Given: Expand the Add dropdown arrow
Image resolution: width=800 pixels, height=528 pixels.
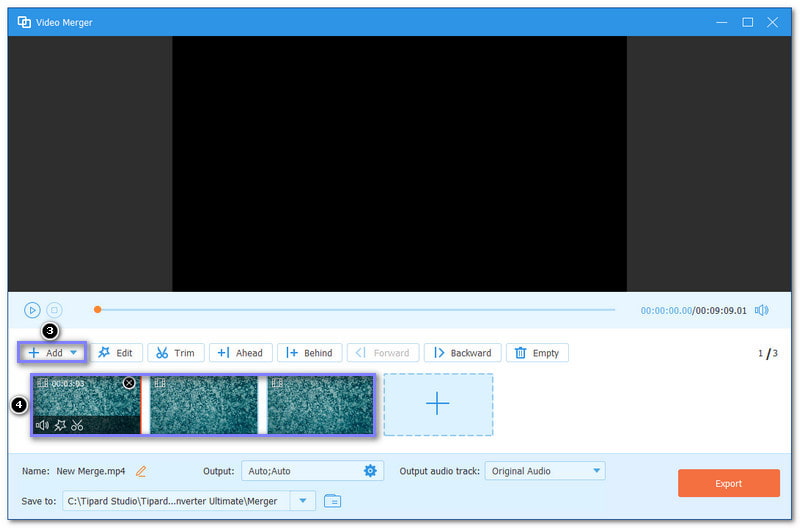Looking at the screenshot, I should click(x=74, y=353).
